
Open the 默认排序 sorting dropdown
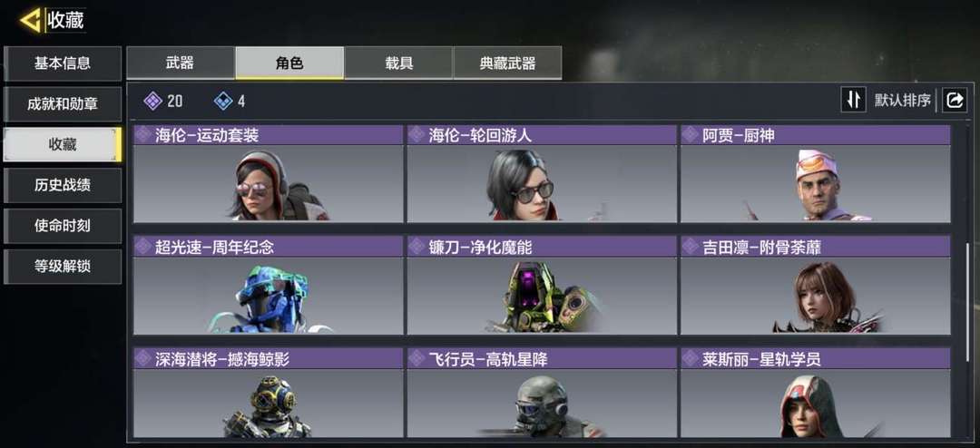903,100
